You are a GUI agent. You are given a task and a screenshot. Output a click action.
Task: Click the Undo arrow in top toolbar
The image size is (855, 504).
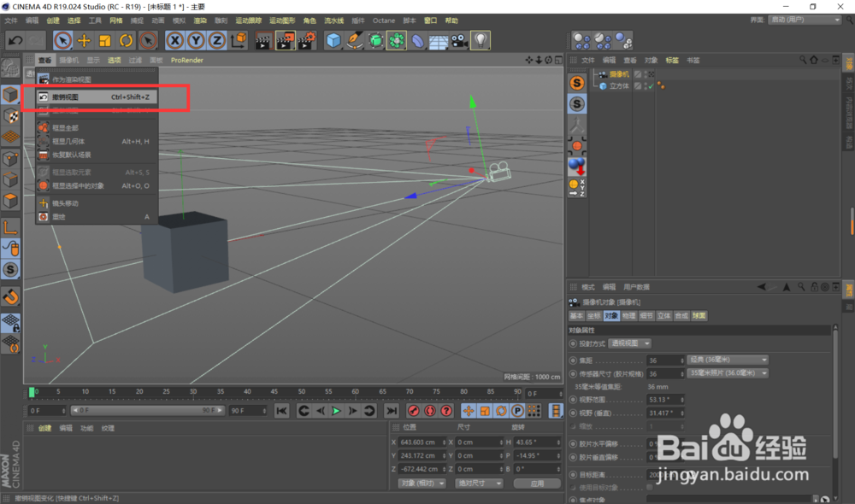coord(15,40)
